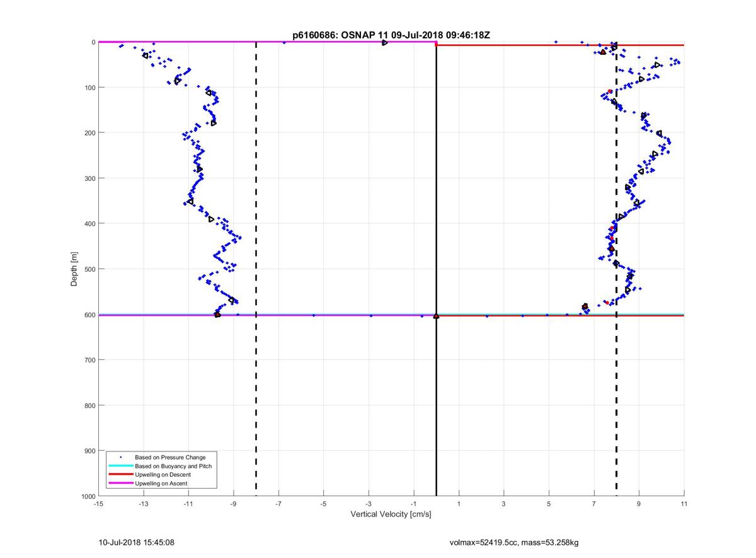This screenshot has width=756, height=558.
Task: Click positive velocity tick label 5
Action: tap(549, 504)
